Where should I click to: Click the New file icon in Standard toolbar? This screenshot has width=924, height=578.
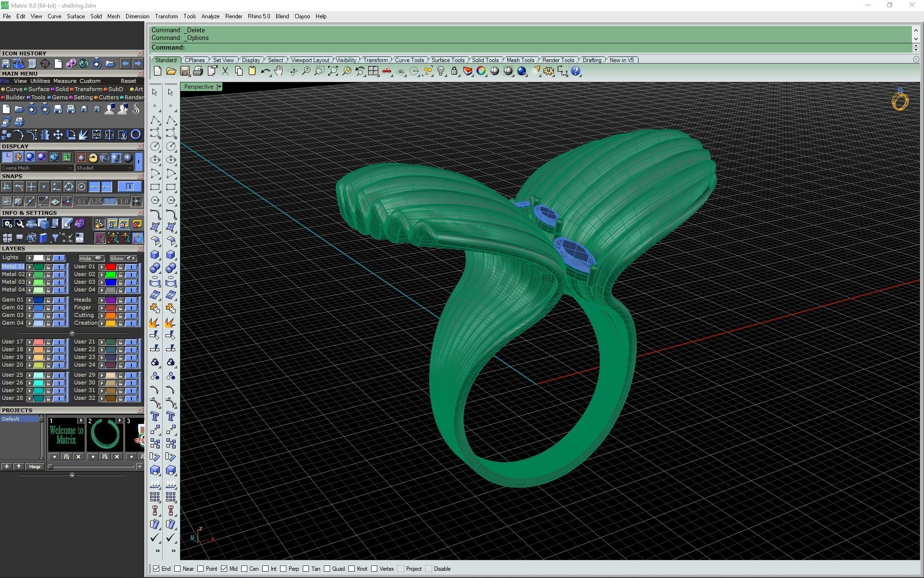pos(157,71)
